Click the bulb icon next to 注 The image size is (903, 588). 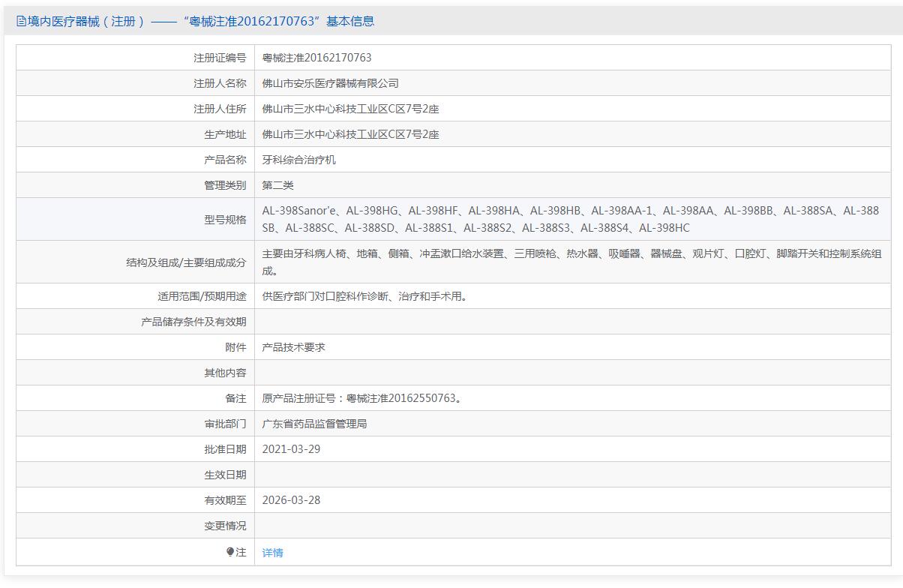230,552
